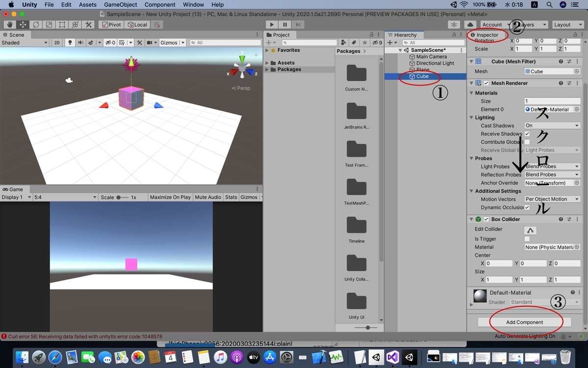Select the Rotate tool
Screen dimensions: 588x368
pyautogui.click(x=36, y=25)
